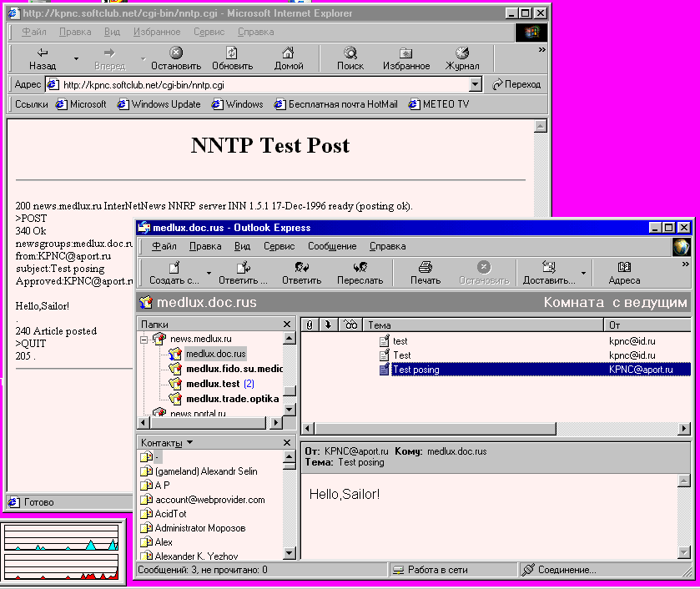Refresh the page with Обновить in Internet Explorer
Screen dimensions: 700x589
[x=232, y=59]
